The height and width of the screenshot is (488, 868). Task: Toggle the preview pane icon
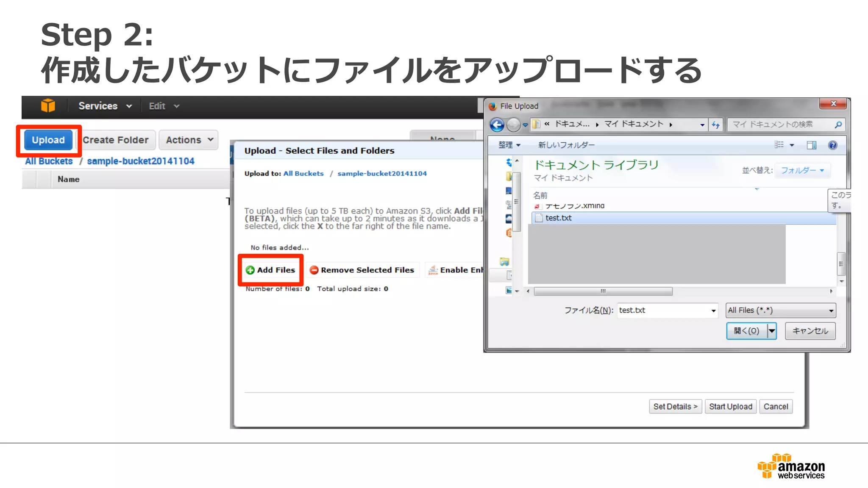pos(811,145)
